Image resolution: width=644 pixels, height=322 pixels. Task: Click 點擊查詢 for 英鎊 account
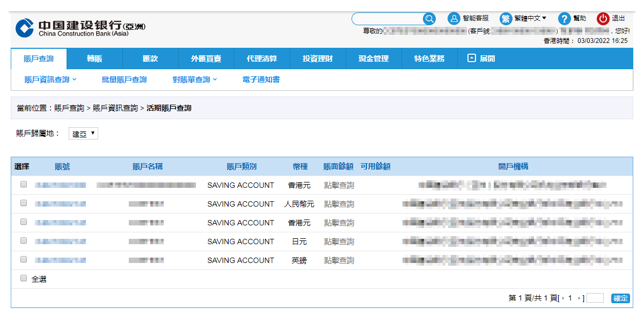click(339, 260)
